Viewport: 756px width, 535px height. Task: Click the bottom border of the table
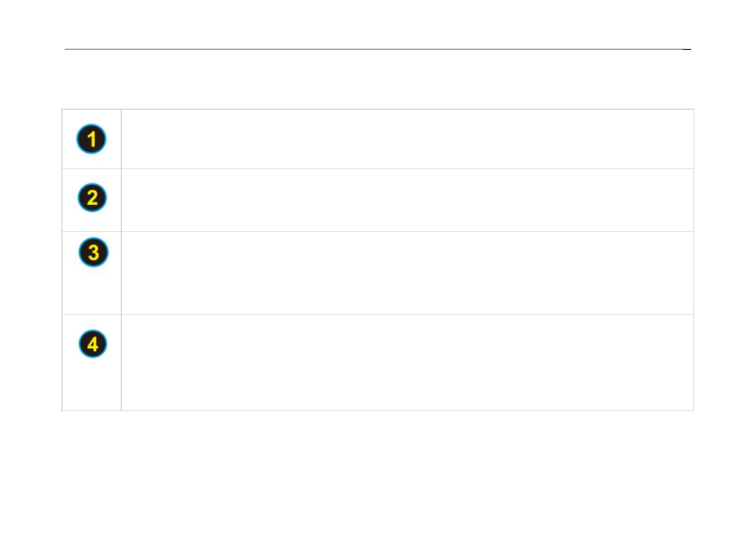tap(378, 411)
